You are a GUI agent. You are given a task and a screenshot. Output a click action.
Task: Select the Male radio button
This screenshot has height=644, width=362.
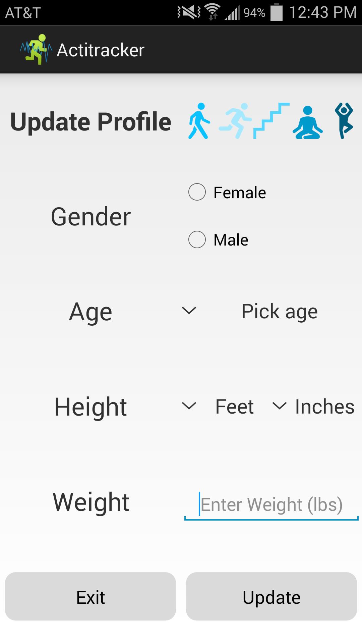pos(197,239)
